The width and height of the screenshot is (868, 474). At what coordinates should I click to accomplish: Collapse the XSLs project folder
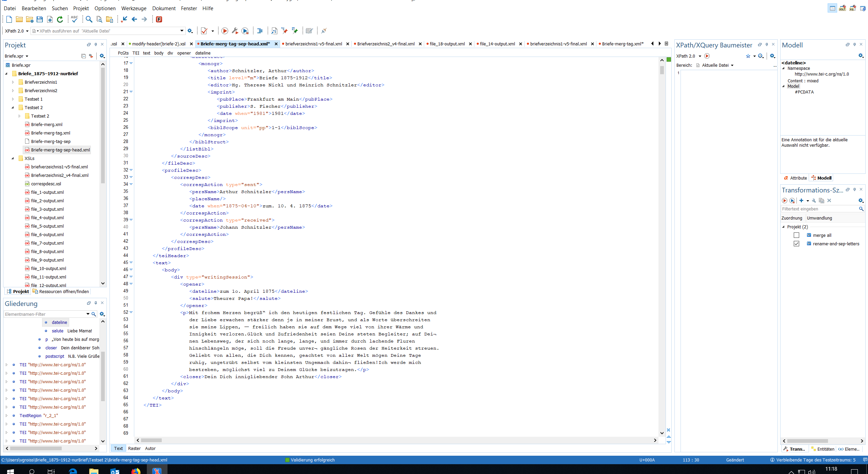click(x=13, y=158)
